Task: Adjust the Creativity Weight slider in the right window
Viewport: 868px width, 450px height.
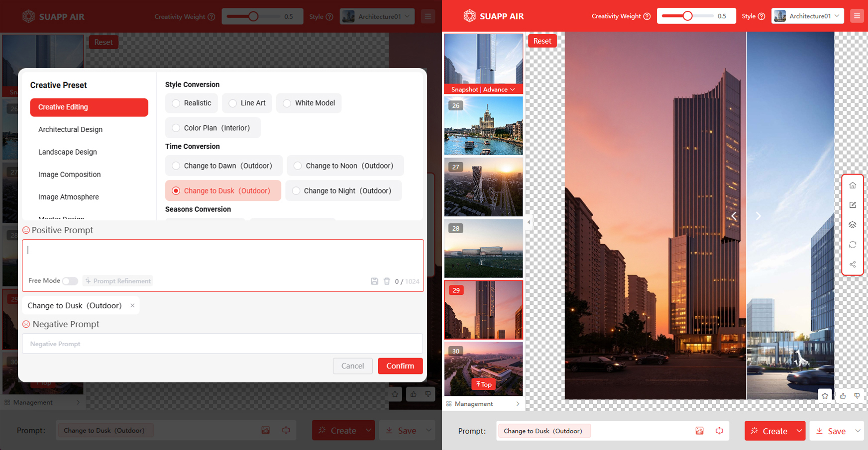Action: click(687, 16)
